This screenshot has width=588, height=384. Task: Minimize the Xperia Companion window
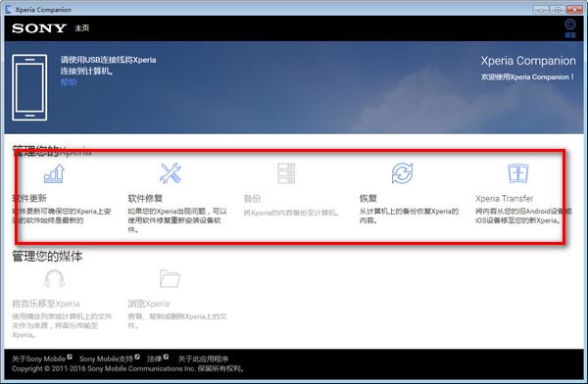(540, 10)
